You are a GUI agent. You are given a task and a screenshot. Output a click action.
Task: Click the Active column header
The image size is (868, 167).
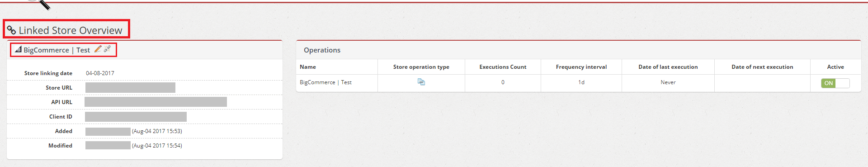click(835, 67)
